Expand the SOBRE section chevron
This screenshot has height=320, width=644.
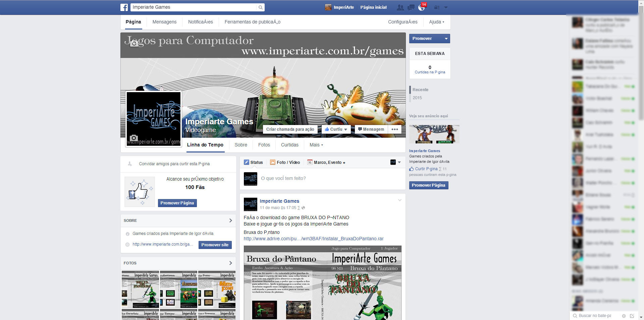pyautogui.click(x=230, y=220)
